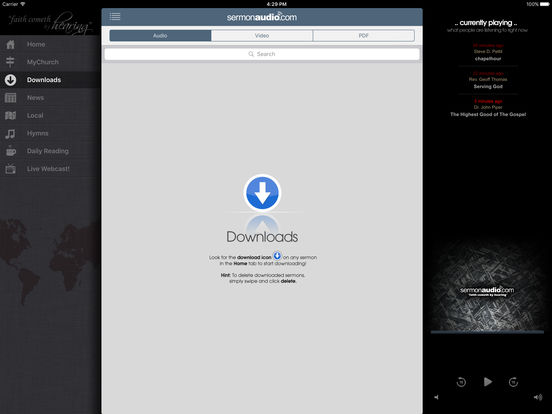Switch to the PDF tab
The height and width of the screenshot is (414, 552).
364,36
